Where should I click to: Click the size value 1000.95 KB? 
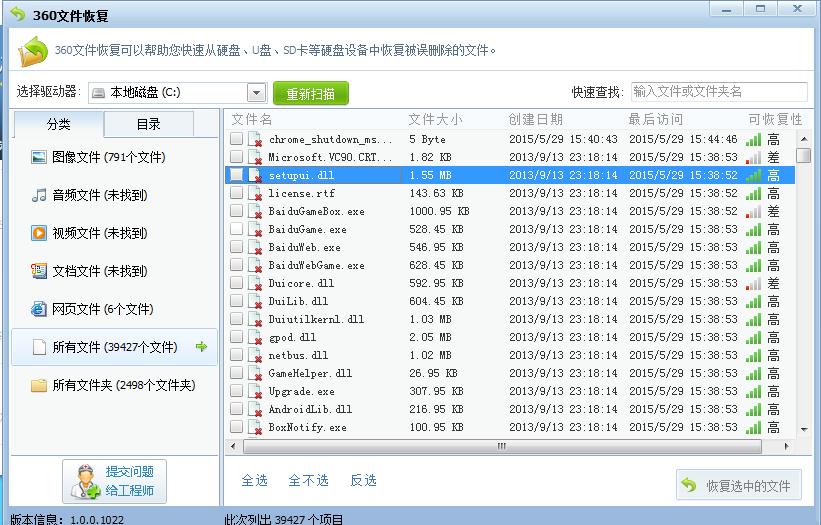(439, 211)
